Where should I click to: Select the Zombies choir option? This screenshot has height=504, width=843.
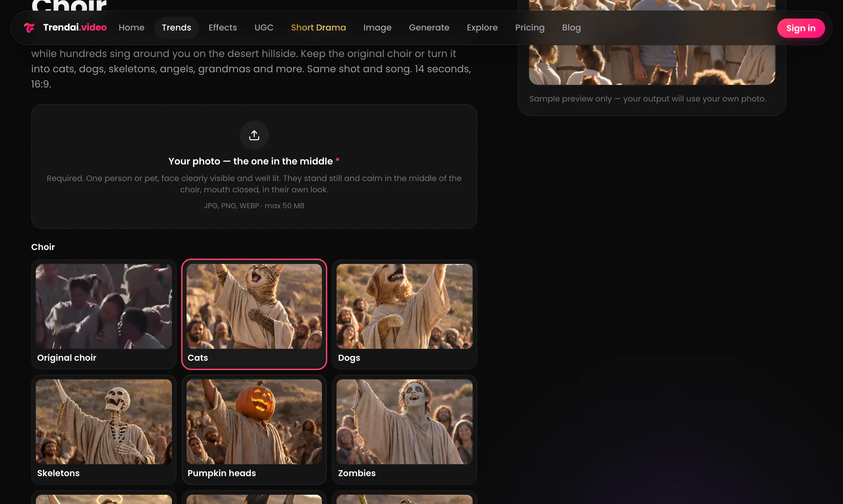(x=404, y=430)
